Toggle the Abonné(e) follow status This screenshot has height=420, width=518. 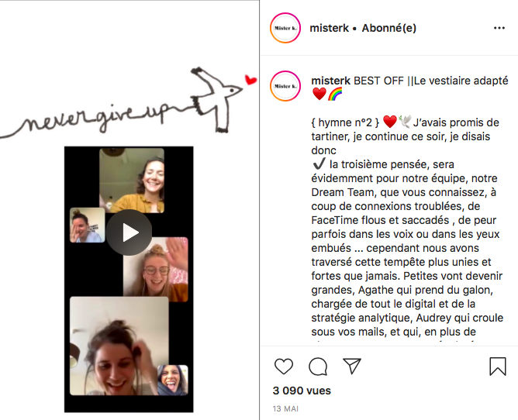(388, 28)
